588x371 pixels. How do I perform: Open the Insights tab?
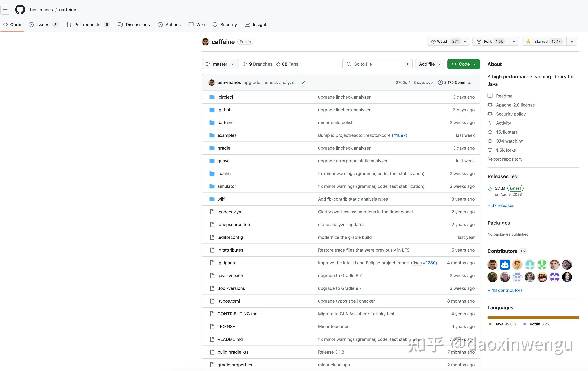pos(257,25)
